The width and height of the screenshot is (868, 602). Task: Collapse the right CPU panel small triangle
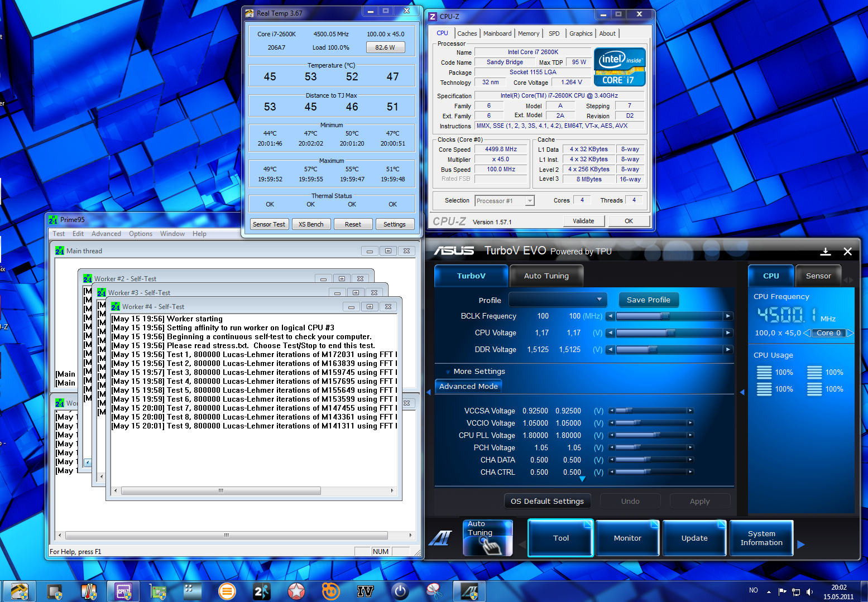point(742,392)
